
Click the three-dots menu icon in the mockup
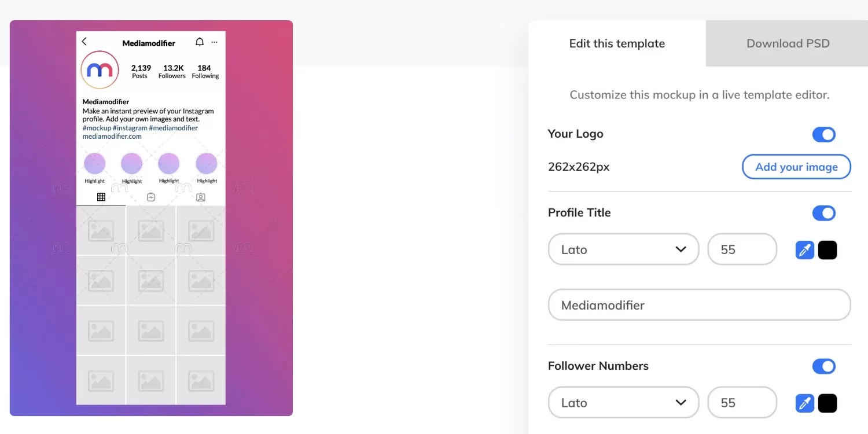pos(215,42)
